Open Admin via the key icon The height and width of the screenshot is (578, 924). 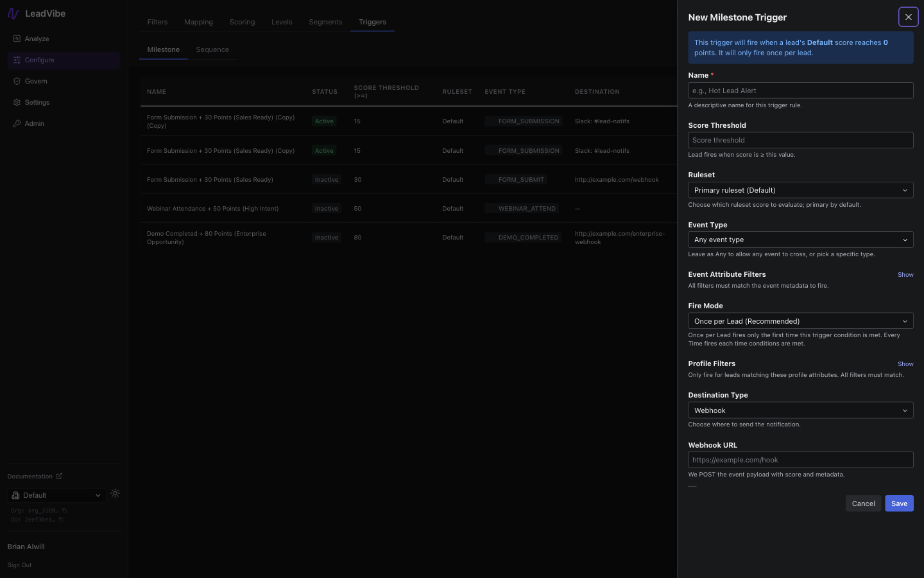pyautogui.click(x=17, y=123)
